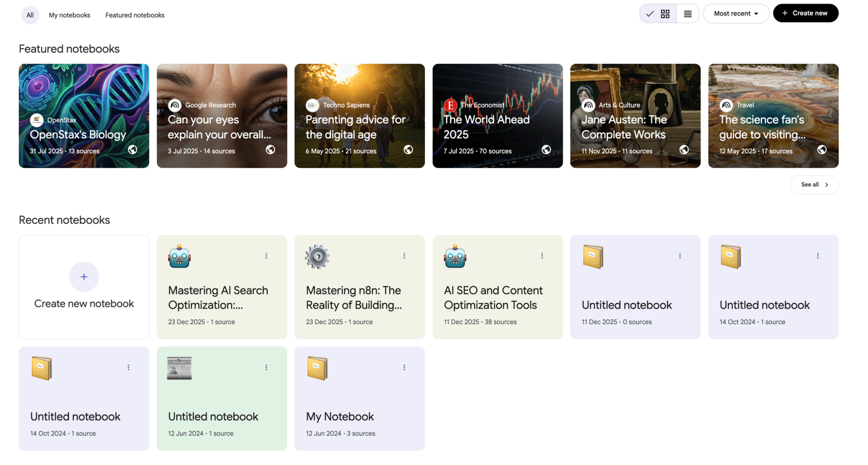Open the Most recent sort dropdown

click(736, 14)
